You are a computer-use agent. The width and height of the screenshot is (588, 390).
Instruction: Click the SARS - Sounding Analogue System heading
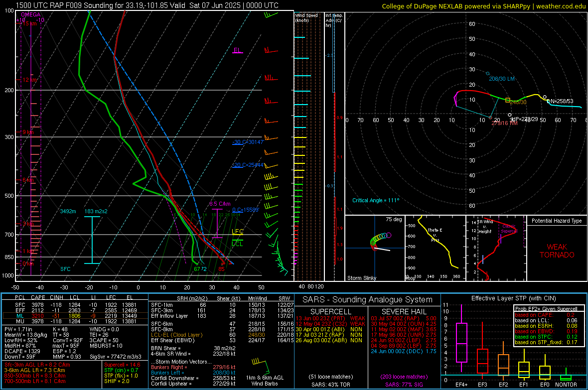tap(368, 300)
